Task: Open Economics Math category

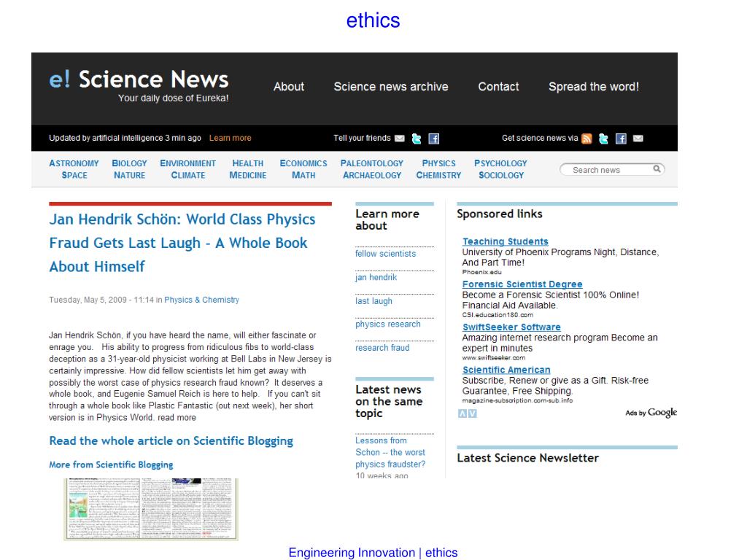Action: coord(303,169)
